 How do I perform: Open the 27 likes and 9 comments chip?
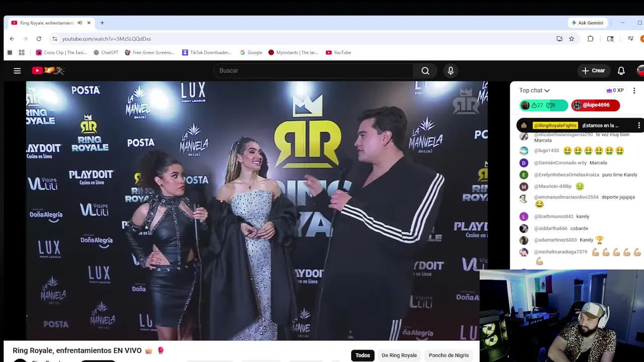tap(543, 105)
